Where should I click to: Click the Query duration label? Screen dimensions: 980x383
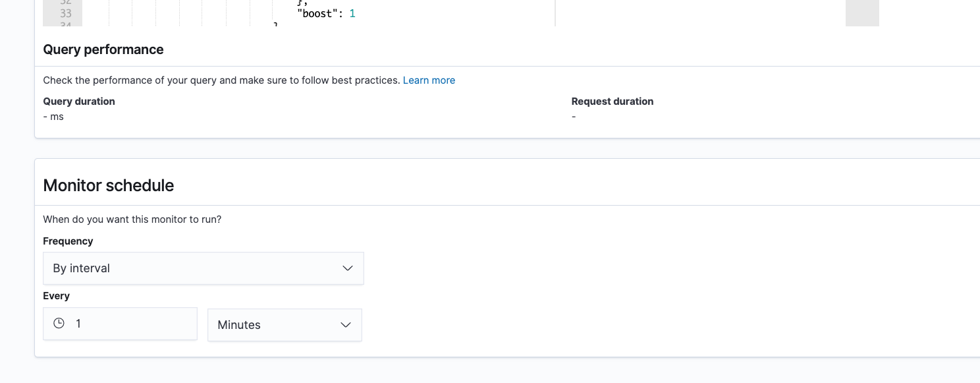pyautogui.click(x=79, y=102)
